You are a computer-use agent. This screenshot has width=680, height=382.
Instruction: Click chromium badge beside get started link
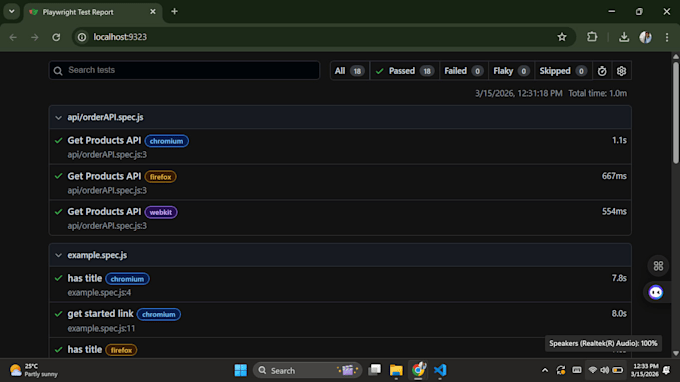159,314
